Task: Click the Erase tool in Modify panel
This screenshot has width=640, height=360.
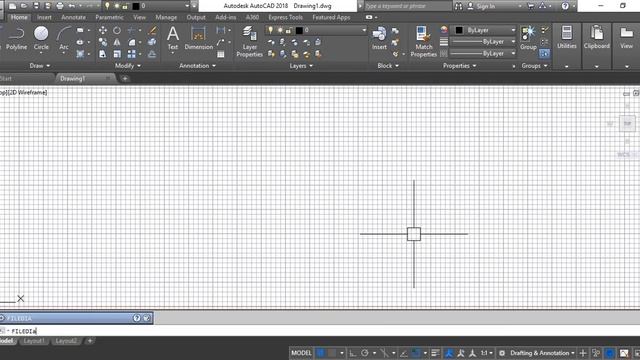Action: click(152, 30)
